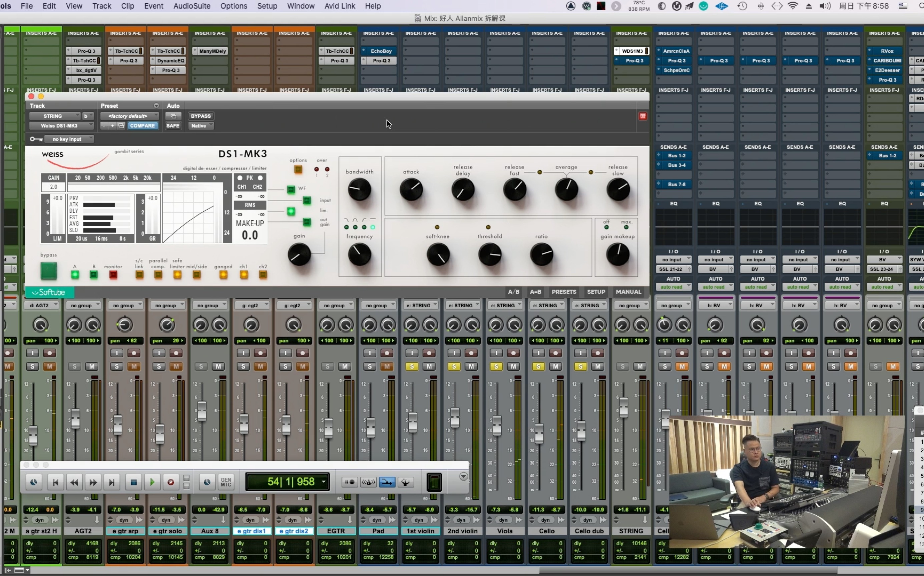The image size is (924, 576).
Task: Toggle the Weiss plug-in green bypass button
Action: [48, 270]
